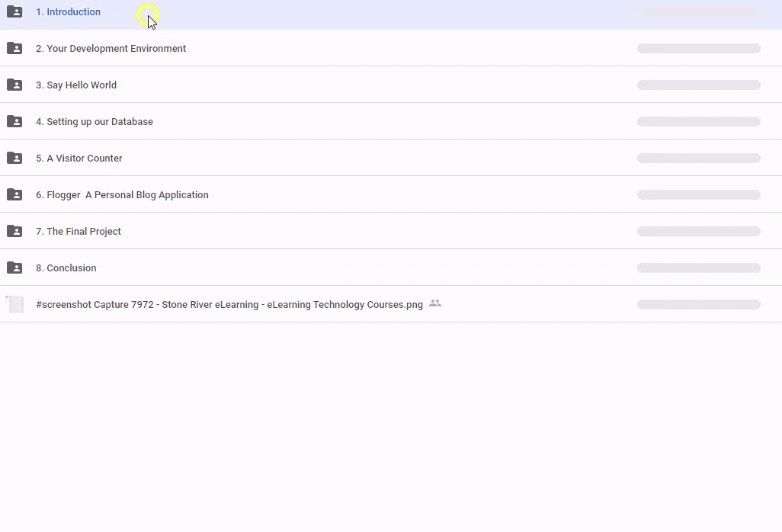Select the 3. Say Hello World folder
Screen dimensions: 782x532
pos(76,85)
